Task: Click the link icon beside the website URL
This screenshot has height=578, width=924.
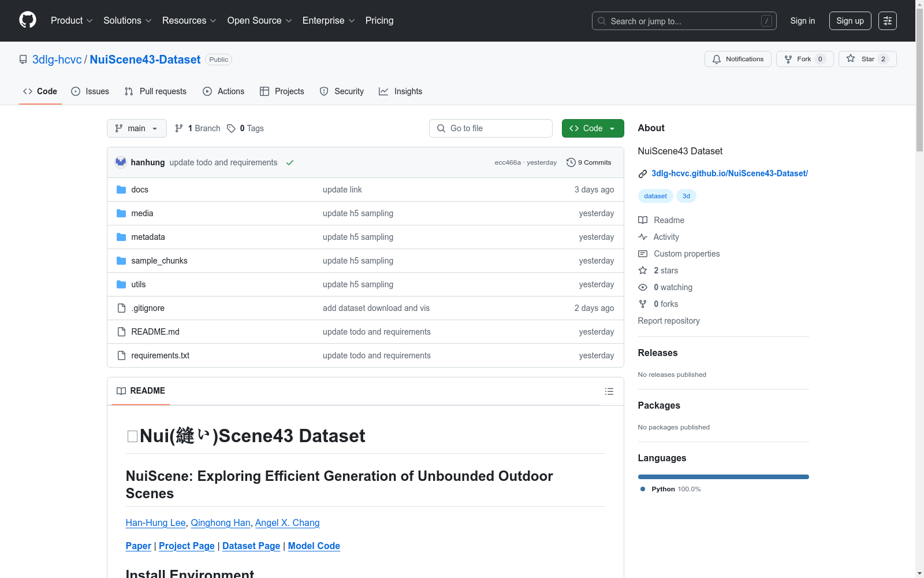Action: 643,174
